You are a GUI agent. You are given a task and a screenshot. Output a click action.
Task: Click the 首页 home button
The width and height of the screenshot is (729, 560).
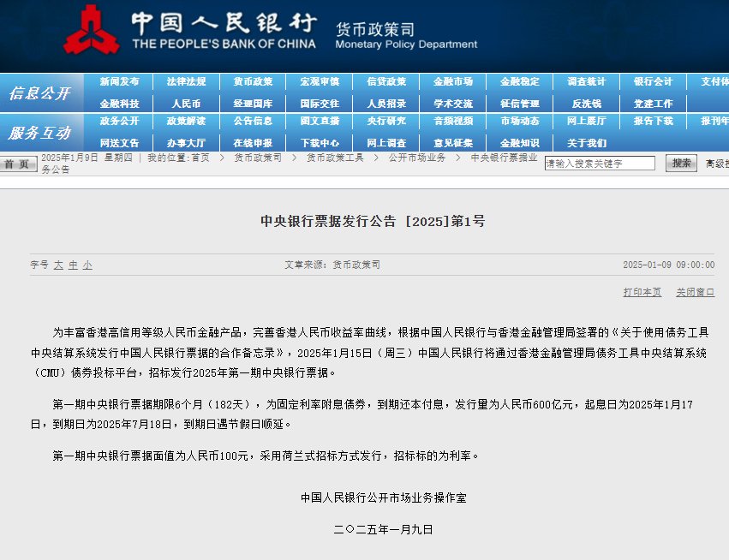pyautogui.click(x=18, y=164)
